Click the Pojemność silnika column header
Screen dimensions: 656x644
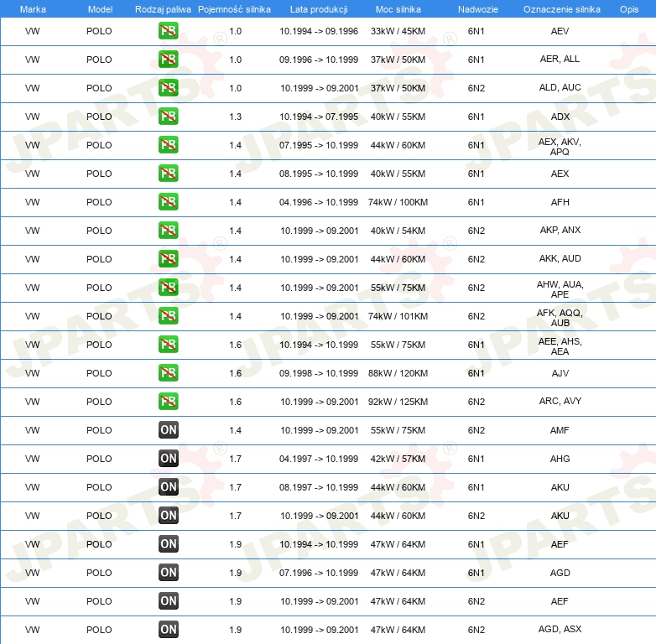pos(234,9)
